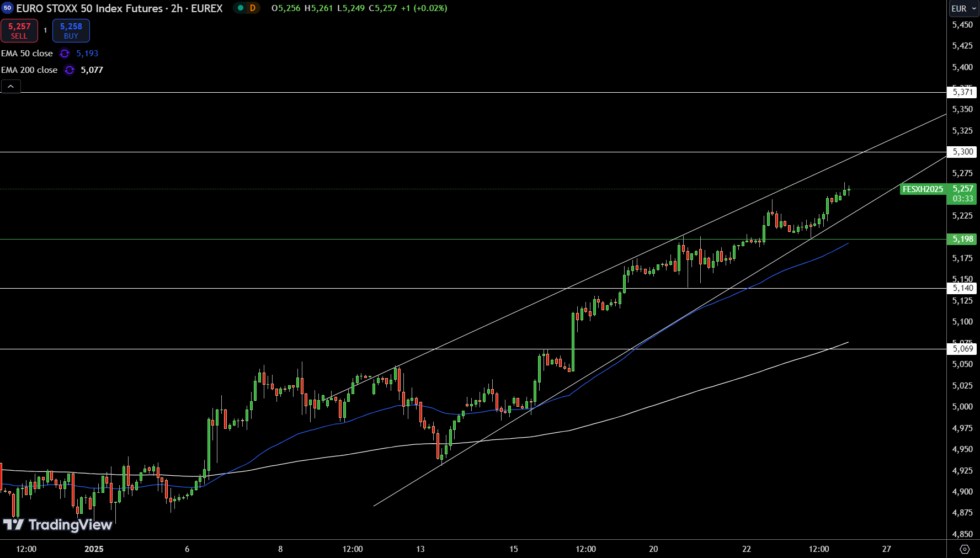Image resolution: width=980 pixels, height=558 pixels.
Task: Click the green 5,198 price label
Action: 962,239
